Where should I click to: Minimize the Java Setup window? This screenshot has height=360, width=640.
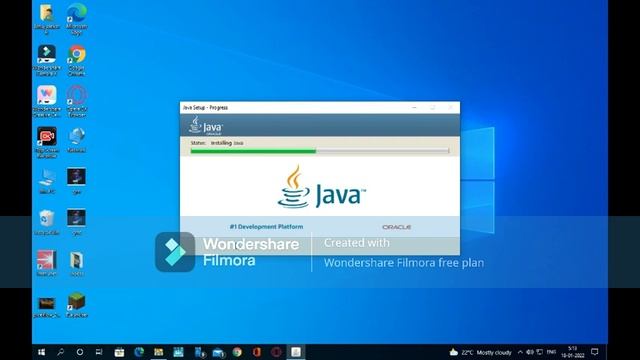tap(414, 107)
